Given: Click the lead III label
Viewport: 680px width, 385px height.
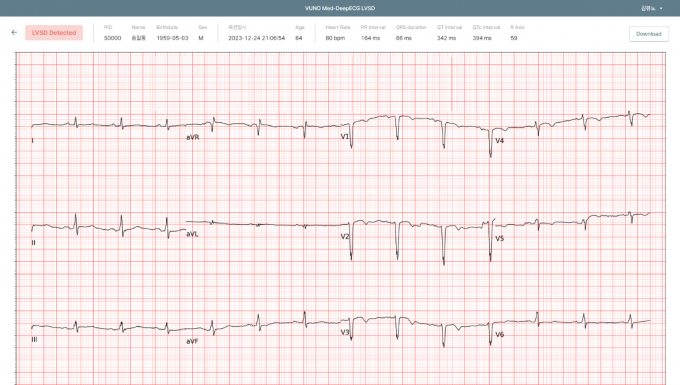Looking at the screenshot, I should pos(34,339).
